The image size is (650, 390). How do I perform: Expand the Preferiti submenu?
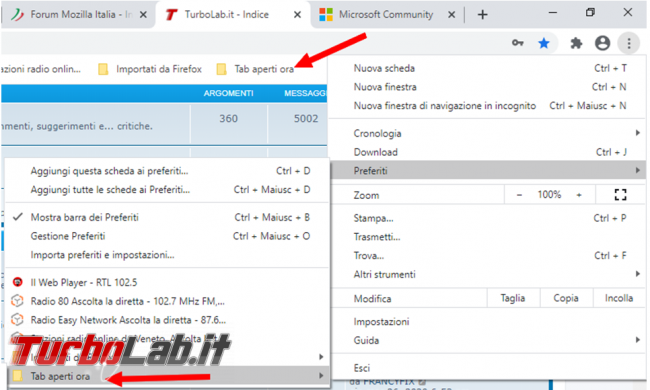[x=488, y=170]
